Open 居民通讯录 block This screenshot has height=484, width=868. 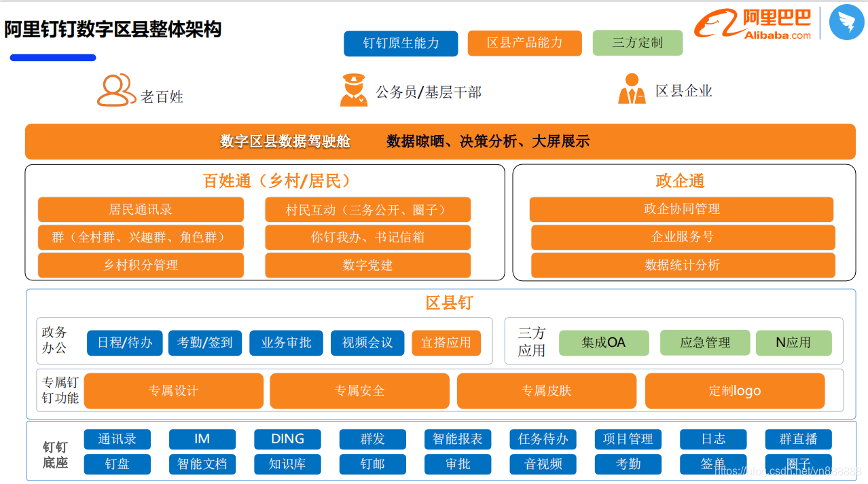click(141, 210)
